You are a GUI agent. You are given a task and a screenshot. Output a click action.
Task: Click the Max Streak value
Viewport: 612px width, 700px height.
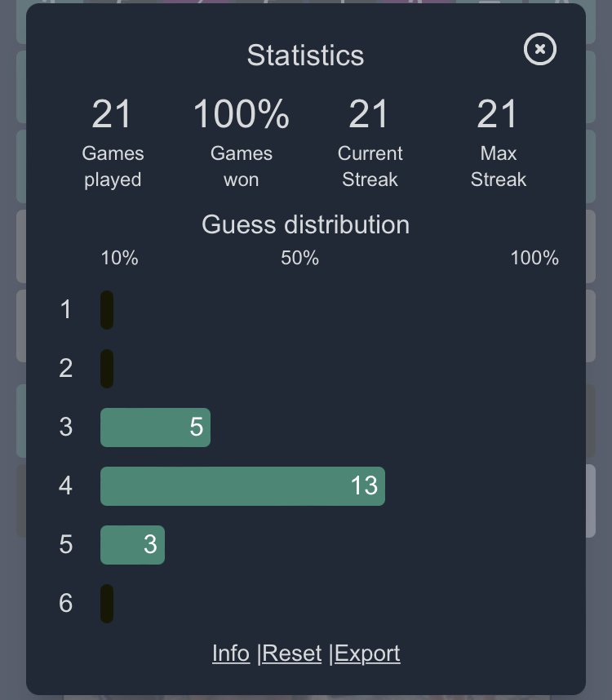(497, 114)
